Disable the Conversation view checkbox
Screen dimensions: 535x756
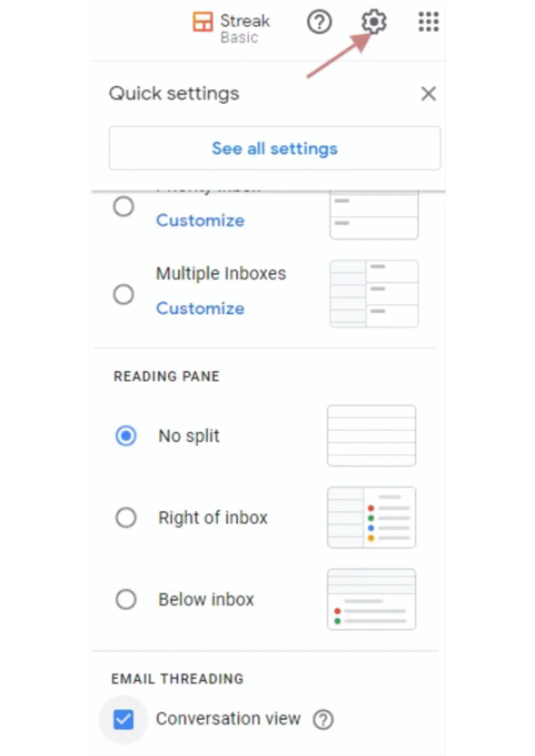[x=123, y=718]
